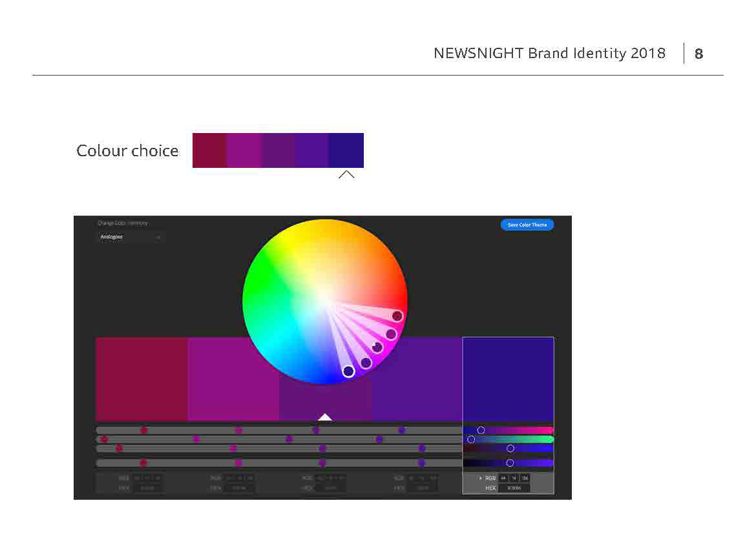This screenshot has height=534, width=756.
Task: Click the bottom slider handle under blue swatch
Action: (x=510, y=463)
